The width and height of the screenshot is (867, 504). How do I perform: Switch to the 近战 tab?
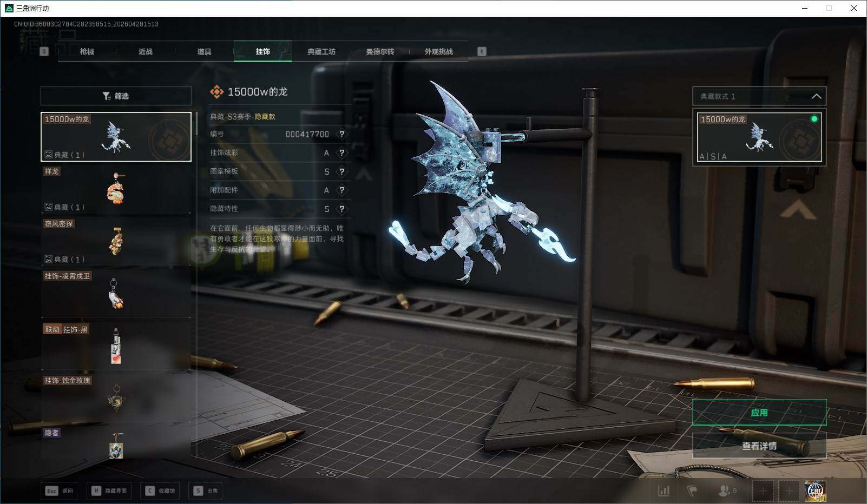146,51
